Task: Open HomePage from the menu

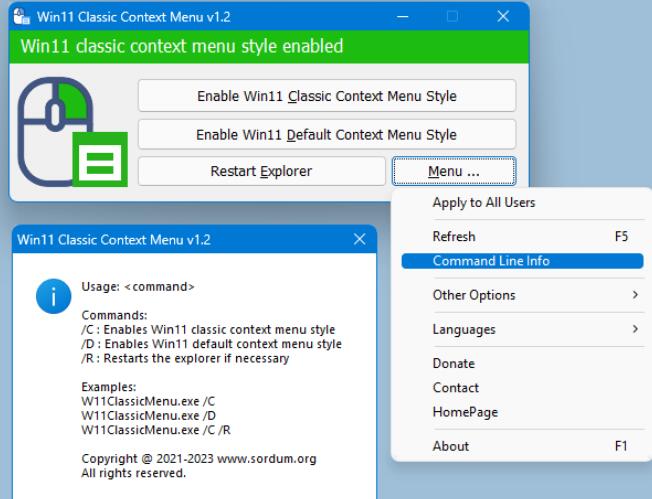Action: pyautogui.click(x=522, y=412)
